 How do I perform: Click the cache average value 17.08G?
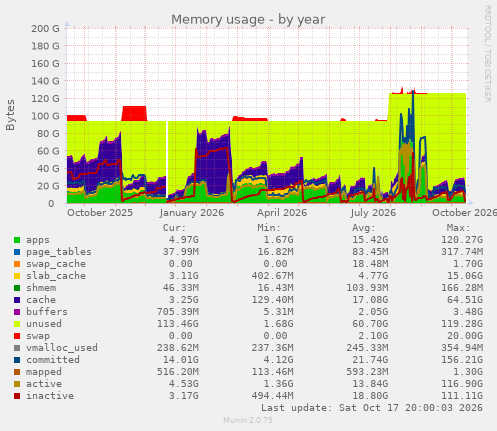[370, 300]
